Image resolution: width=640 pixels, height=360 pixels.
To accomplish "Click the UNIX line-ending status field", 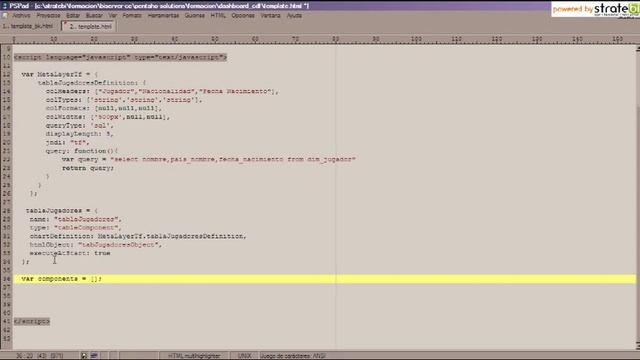I will pos(244,356).
